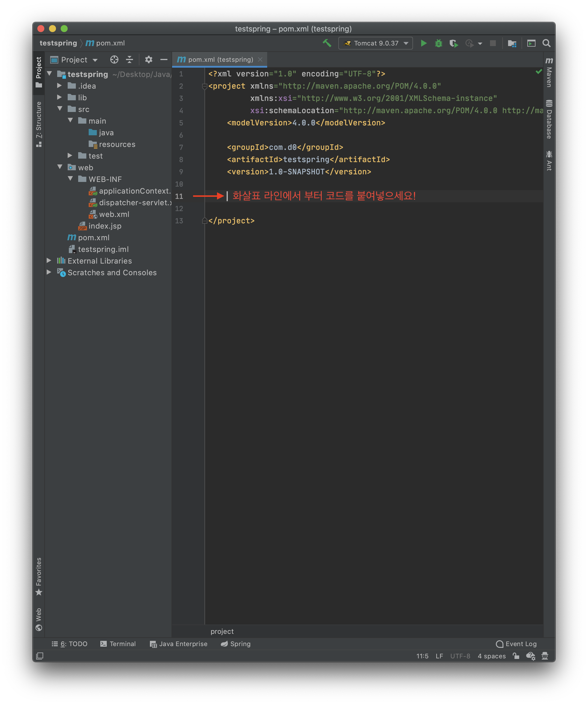Viewport: 588px width, 705px height.
Task: Open the Terminal tool tab
Action: (x=118, y=643)
